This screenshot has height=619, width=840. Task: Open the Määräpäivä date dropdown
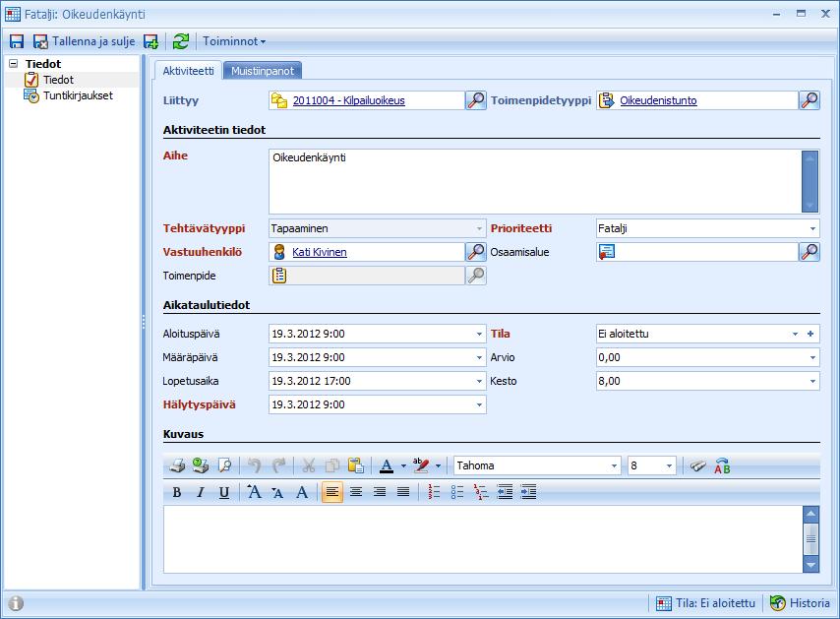pyautogui.click(x=479, y=357)
